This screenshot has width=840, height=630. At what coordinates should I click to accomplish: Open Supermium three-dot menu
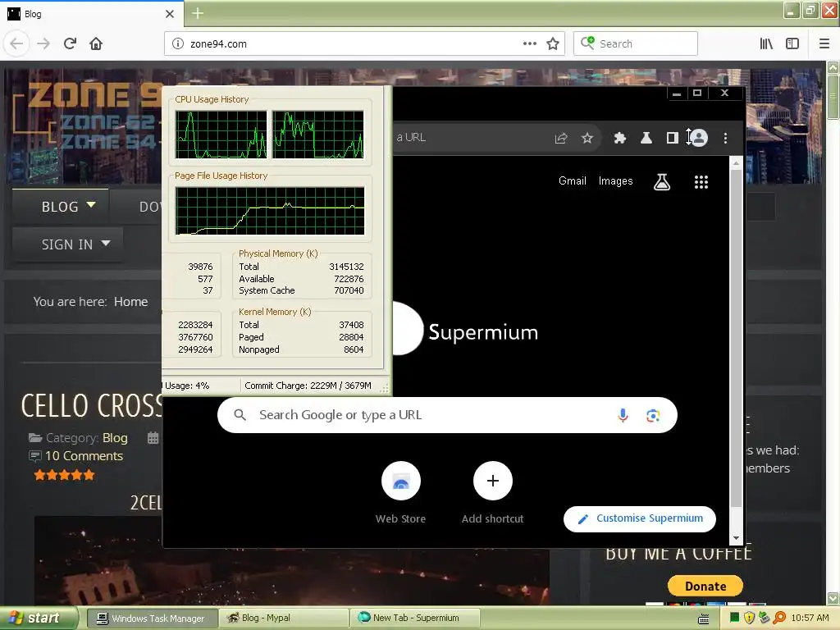coord(725,138)
